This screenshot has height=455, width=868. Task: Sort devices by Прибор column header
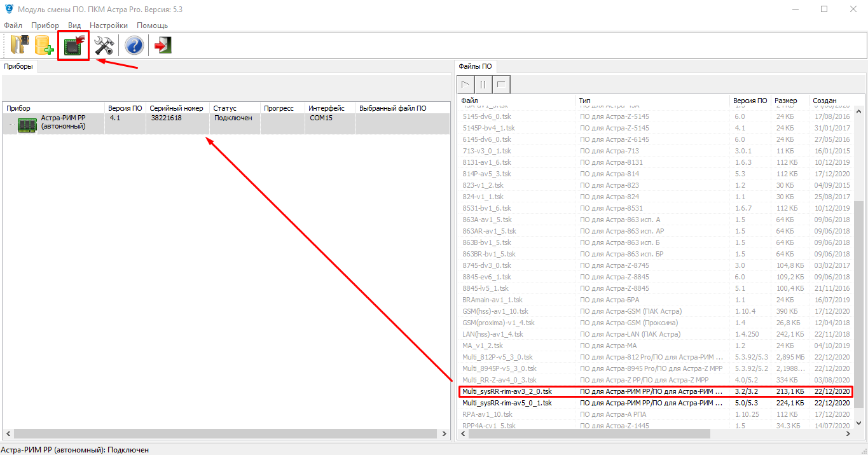53,108
